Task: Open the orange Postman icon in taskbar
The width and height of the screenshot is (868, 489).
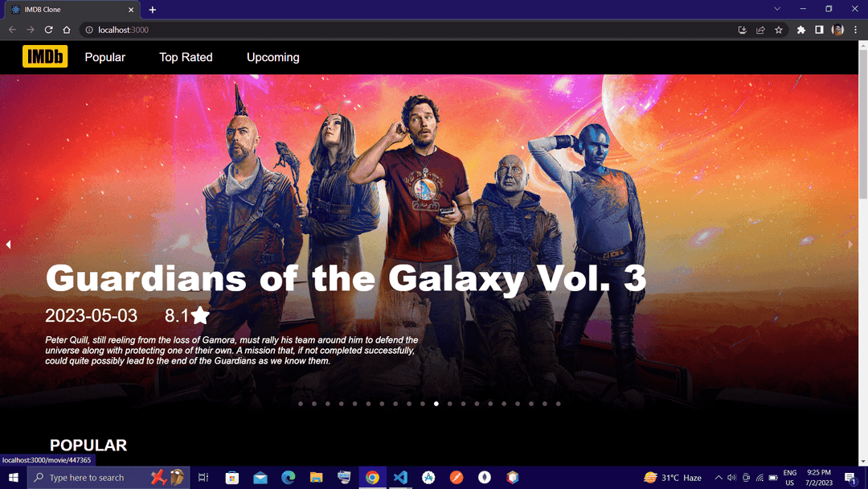Action: pyautogui.click(x=457, y=478)
